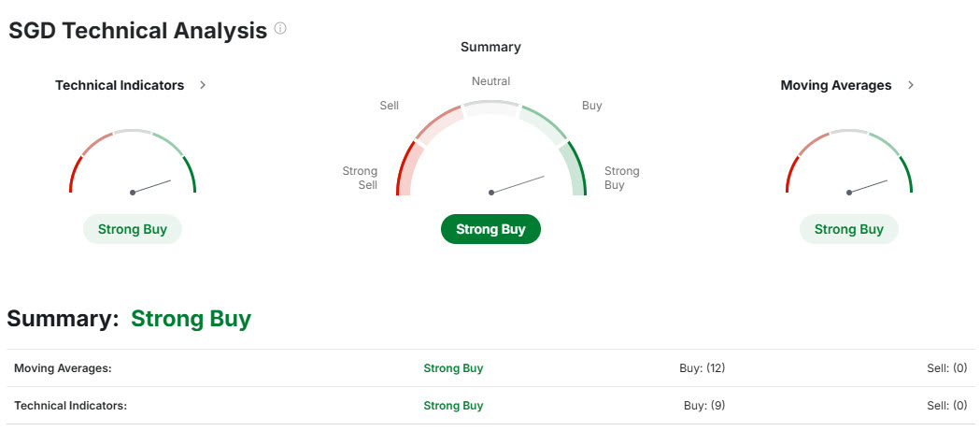Expand the chevron next to Moving Averages
This screenshot has width=980, height=431.
[911, 85]
